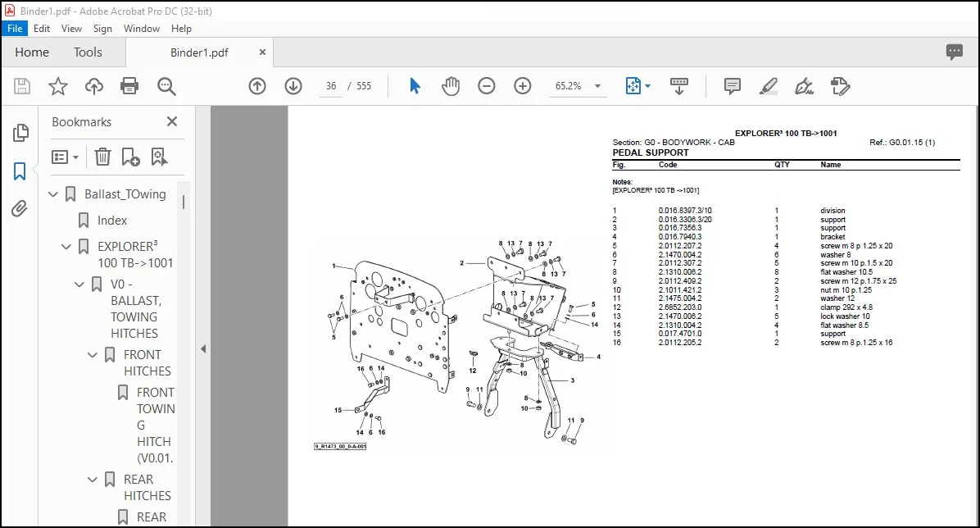This screenshot has width=980, height=528.
Task: Click the zoom percentage field
Action: point(568,86)
